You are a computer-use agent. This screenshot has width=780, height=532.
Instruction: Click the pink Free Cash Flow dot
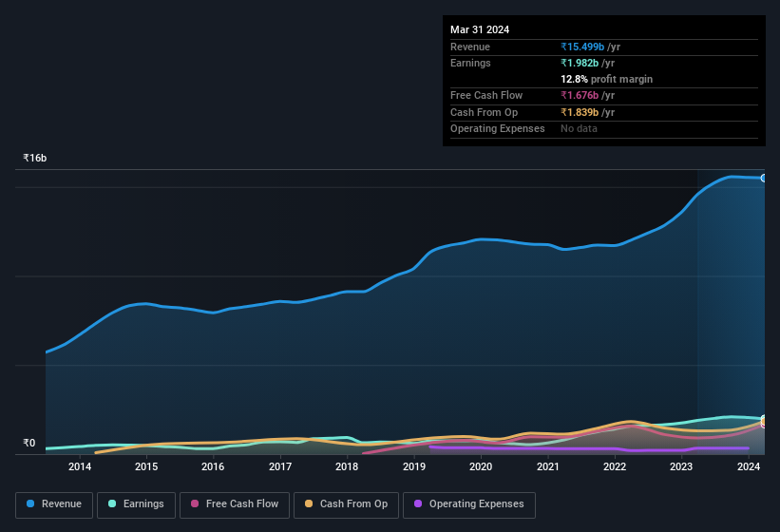(x=196, y=504)
